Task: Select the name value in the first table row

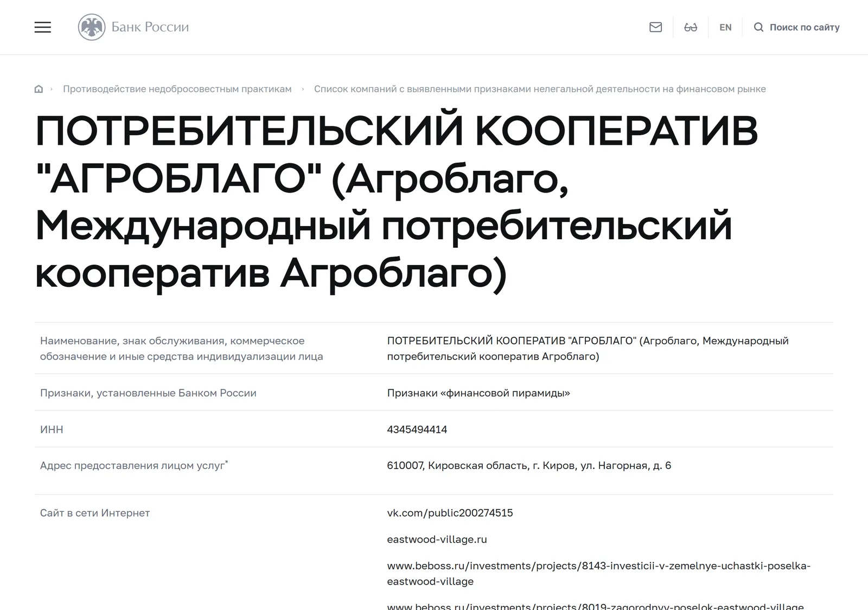Action: coord(588,349)
